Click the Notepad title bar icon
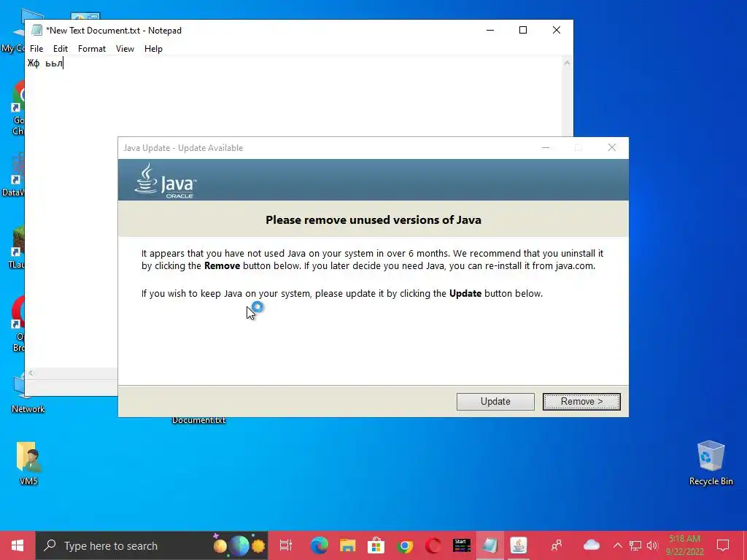This screenshot has height=560, width=747. click(x=36, y=30)
